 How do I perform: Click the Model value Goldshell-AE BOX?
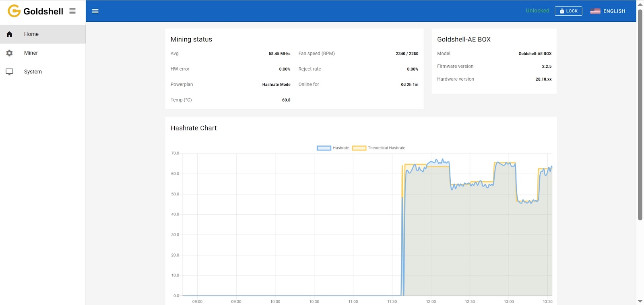(x=535, y=54)
